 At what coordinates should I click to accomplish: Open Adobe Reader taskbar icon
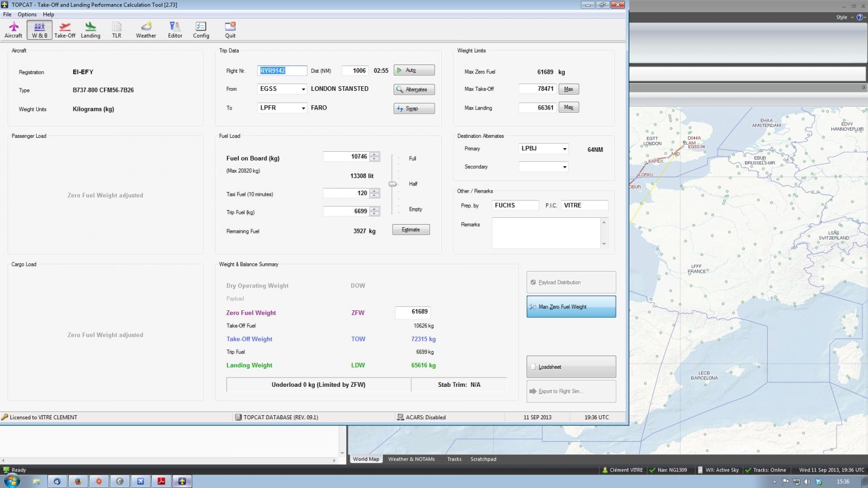161,481
